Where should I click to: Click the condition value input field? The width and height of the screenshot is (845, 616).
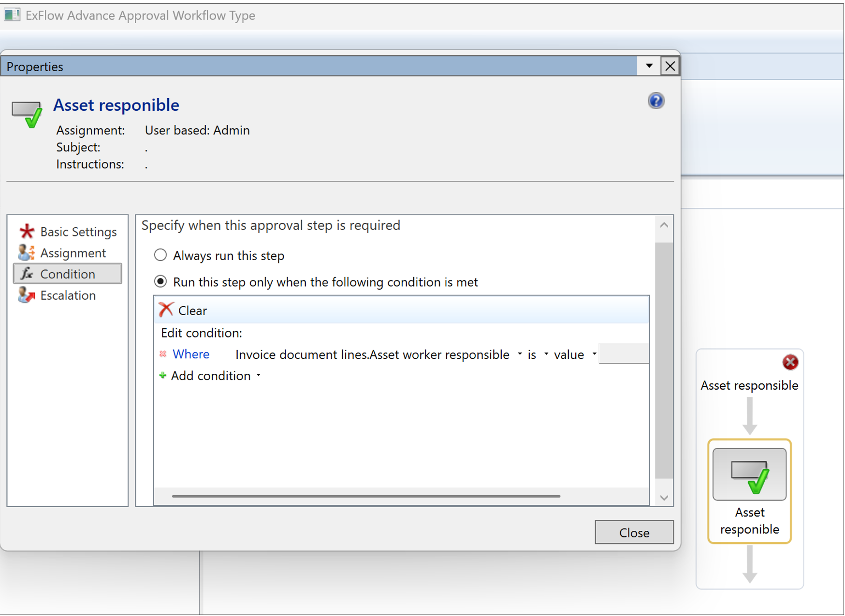pyautogui.click(x=624, y=354)
